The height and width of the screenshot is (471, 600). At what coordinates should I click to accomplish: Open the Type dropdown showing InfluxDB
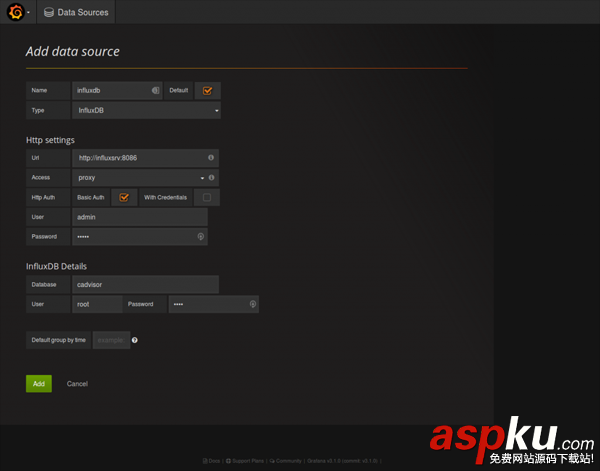point(146,111)
